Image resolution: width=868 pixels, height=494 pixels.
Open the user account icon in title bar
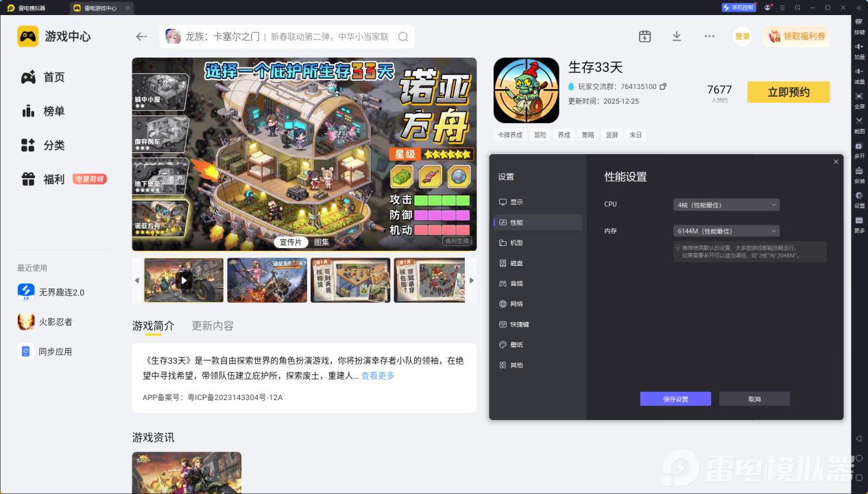pos(767,8)
